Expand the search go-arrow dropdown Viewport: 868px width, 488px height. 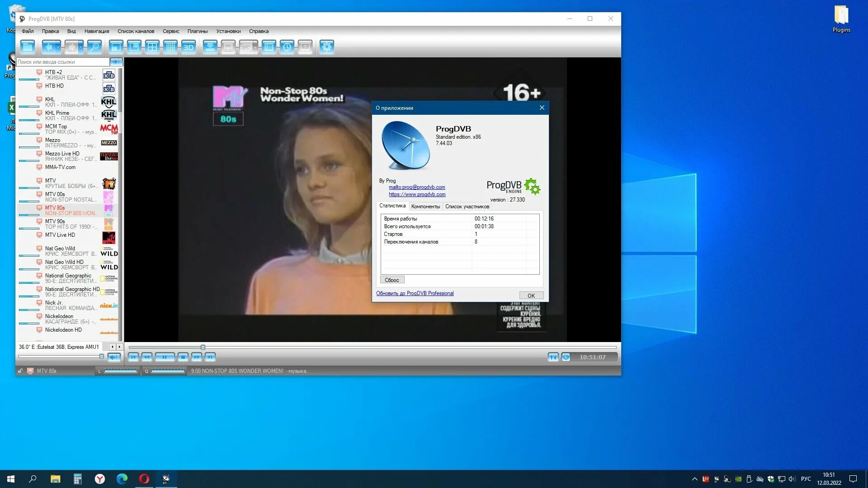pos(120,62)
